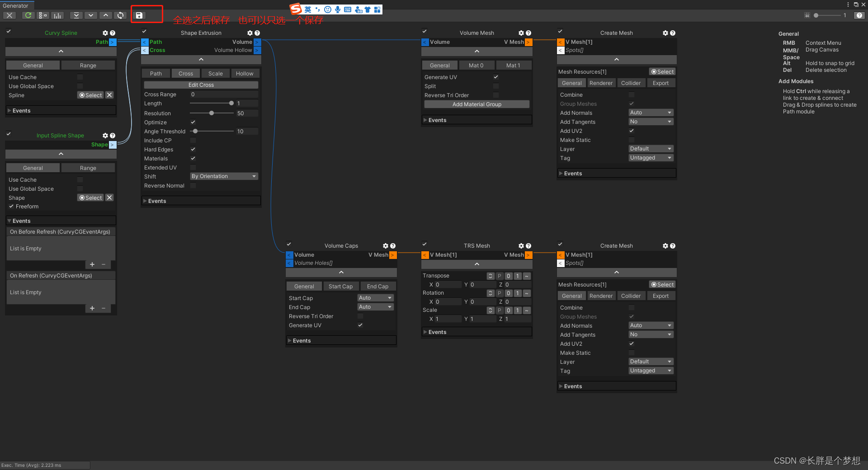Open the Volume Mesh settings gear
Image resolution: width=868 pixels, height=470 pixels.
[521, 33]
